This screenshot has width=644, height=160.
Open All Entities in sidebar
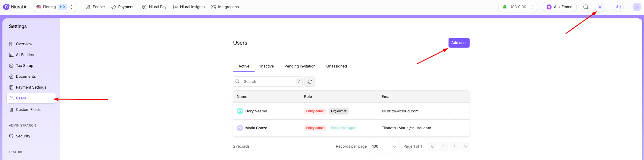[x=31, y=55]
